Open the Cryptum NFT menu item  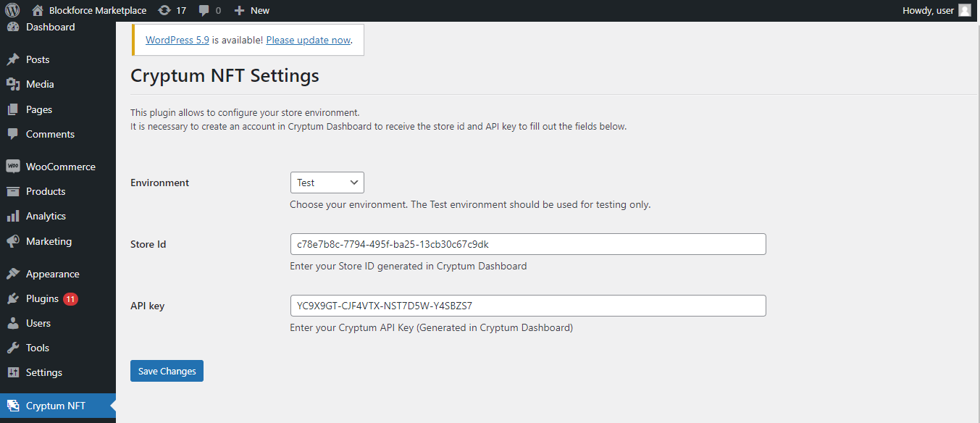tap(55, 406)
